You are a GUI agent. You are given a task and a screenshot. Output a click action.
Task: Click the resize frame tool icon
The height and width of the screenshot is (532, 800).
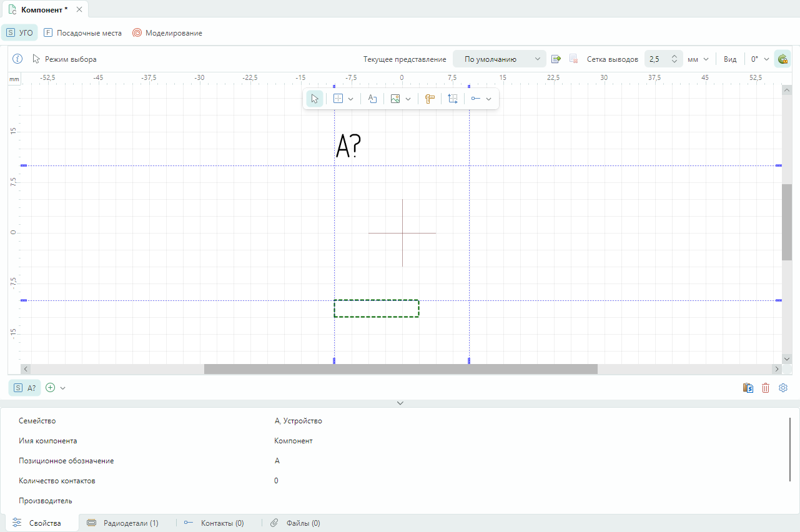point(453,99)
